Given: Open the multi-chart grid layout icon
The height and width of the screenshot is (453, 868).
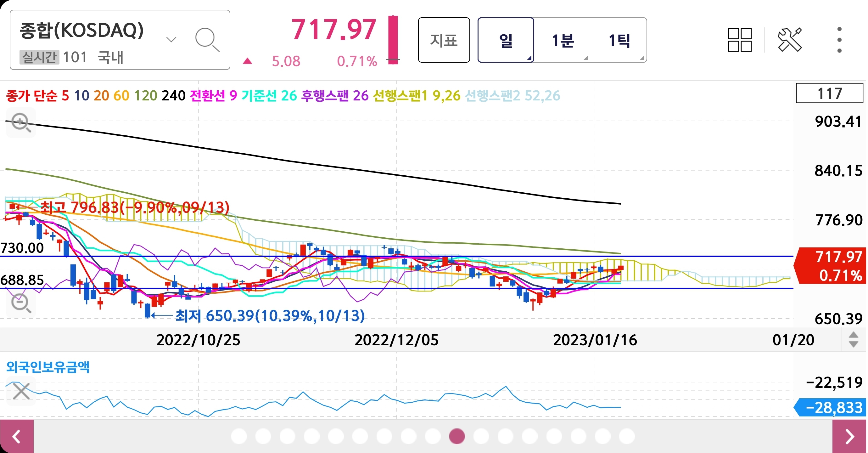Looking at the screenshot, I should pyautogui.click(x=740, y=40).
